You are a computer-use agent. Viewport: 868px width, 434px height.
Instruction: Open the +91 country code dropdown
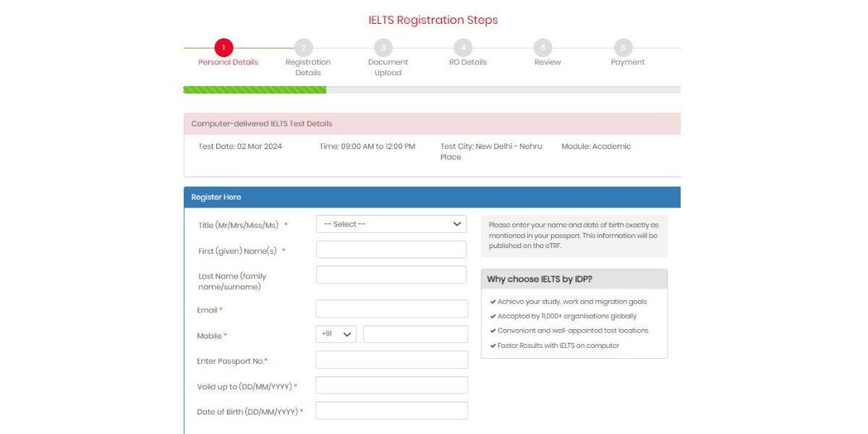coord(334,334)
